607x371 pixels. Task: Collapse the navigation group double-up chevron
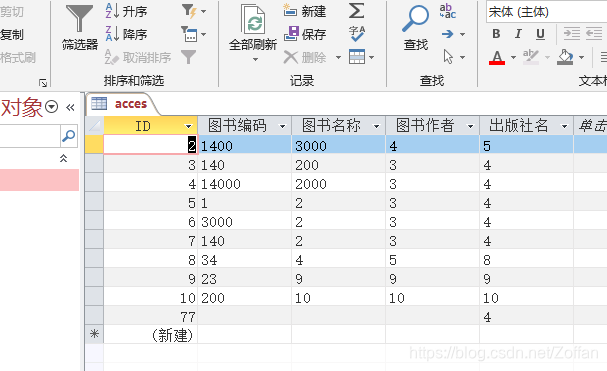pyautogui.click(x=63, y=158)
